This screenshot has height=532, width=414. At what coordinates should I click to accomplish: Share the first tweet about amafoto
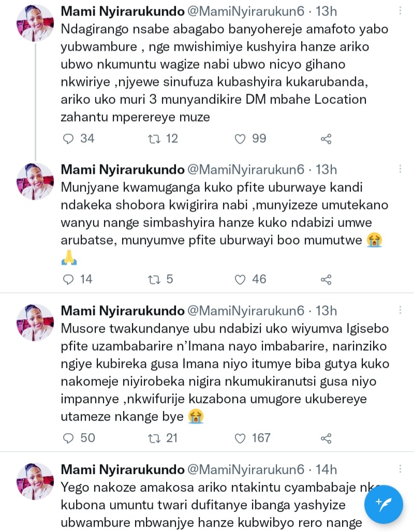(326, 139)
